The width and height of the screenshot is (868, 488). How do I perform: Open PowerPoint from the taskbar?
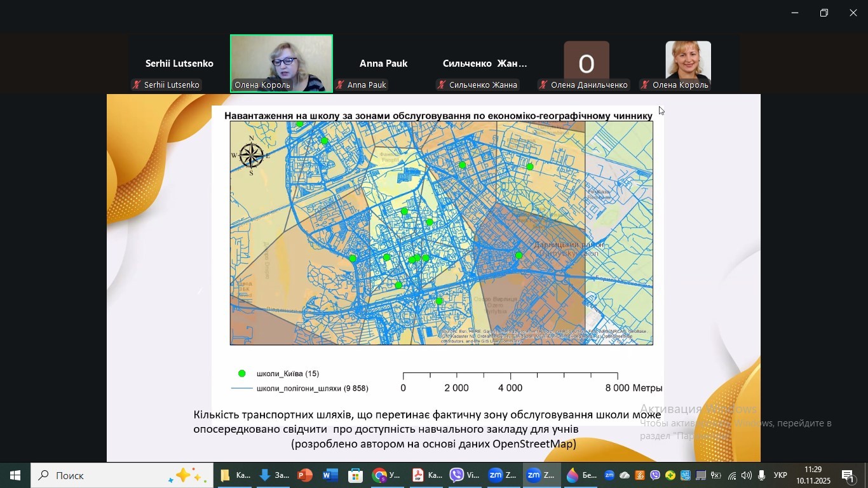[x=305, y=475]
